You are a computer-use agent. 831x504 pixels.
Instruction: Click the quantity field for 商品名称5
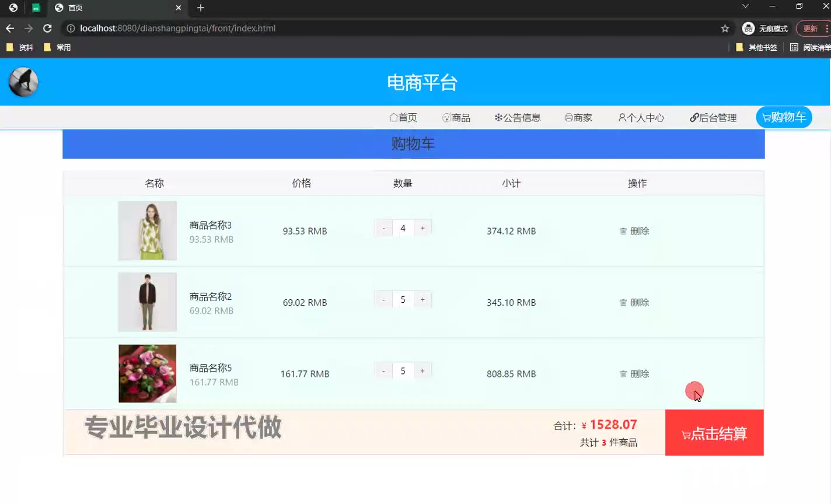click(x=403, y=371)
